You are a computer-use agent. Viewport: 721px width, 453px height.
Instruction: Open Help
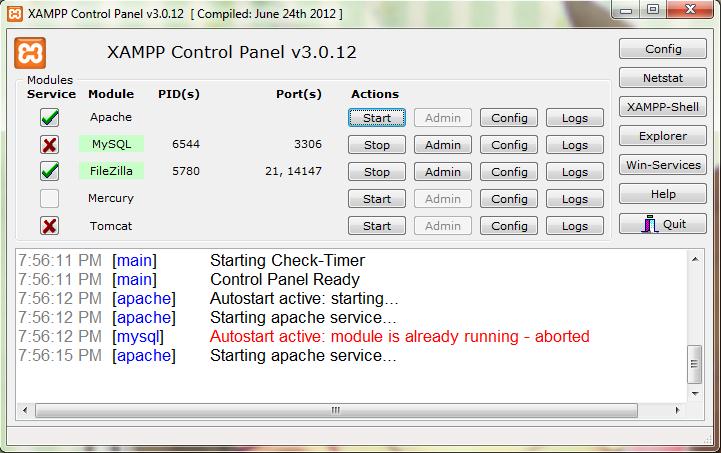coord(663,194)
